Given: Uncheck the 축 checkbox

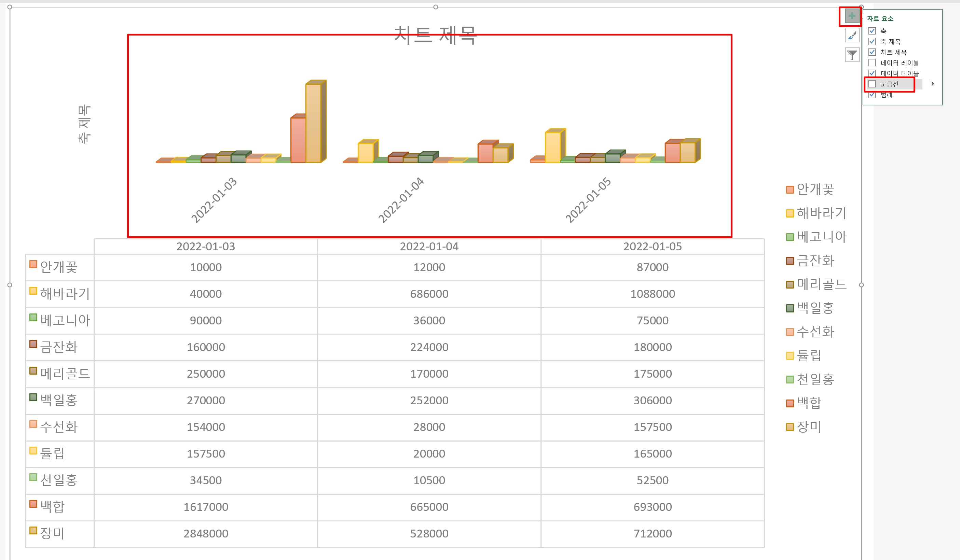Looking at the screenshot, I should pyautogui.click(x=872, y=31).
